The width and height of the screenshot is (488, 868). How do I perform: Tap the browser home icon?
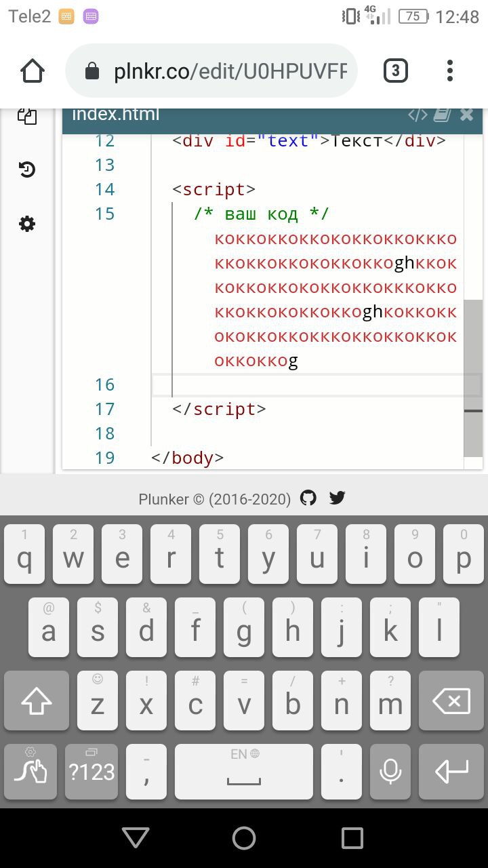(x=32, y=71)
